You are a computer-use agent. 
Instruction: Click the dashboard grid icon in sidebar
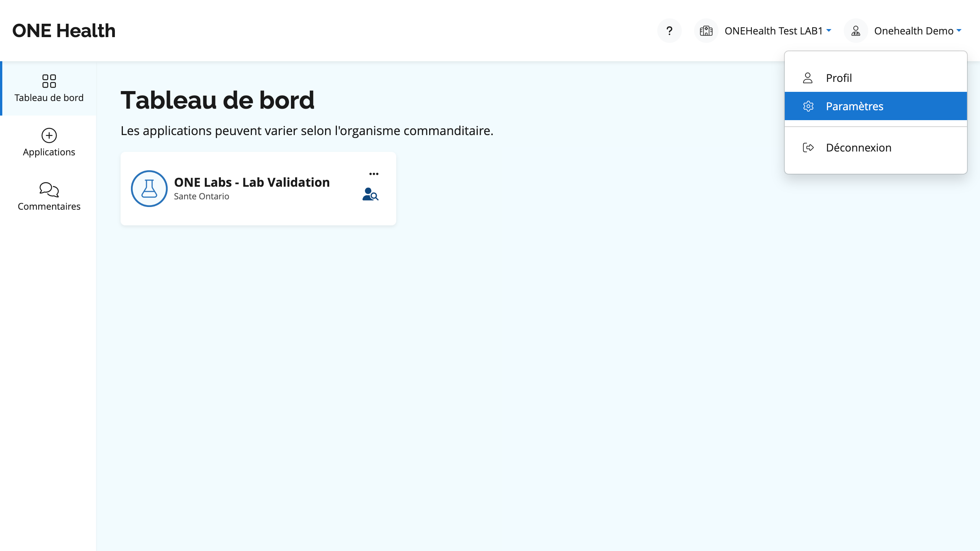pos(49,81)
